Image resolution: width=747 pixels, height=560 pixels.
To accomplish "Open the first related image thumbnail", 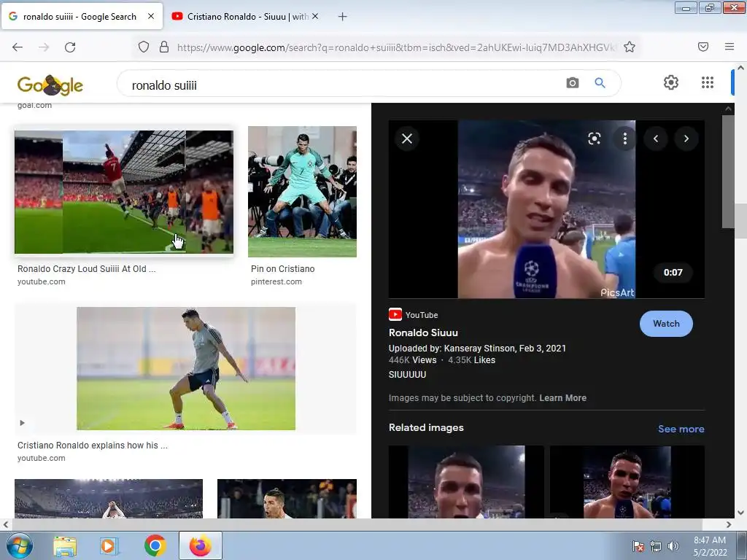I will 466,482.
